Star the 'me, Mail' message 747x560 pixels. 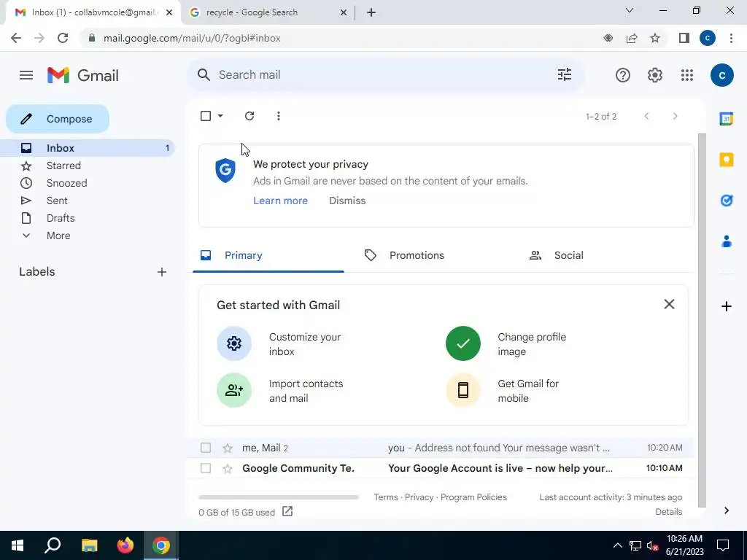pyautogui.click(x=228, y=448)
